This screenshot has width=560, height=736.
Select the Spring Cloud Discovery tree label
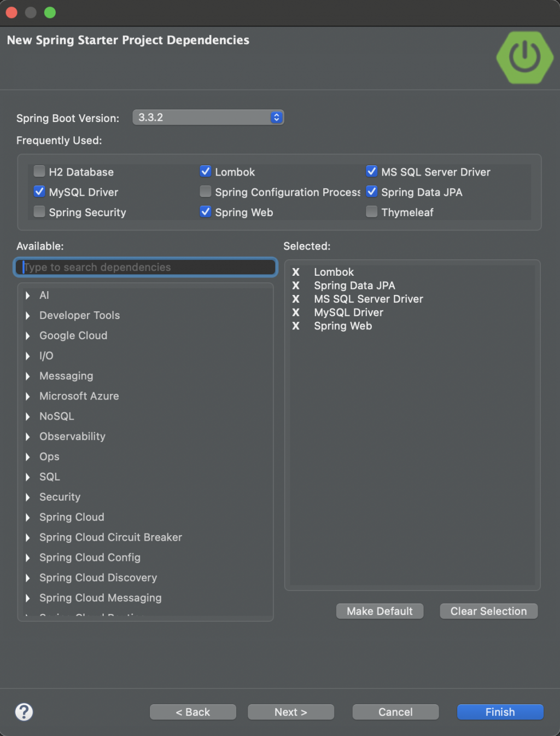tap(98, 578)
